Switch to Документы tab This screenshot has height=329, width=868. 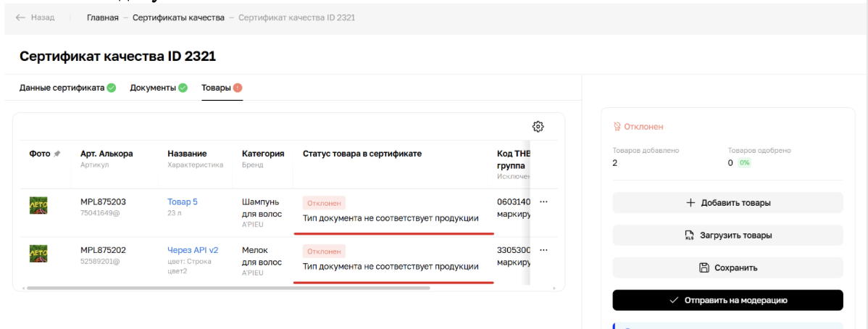click(x=153, y=88)
